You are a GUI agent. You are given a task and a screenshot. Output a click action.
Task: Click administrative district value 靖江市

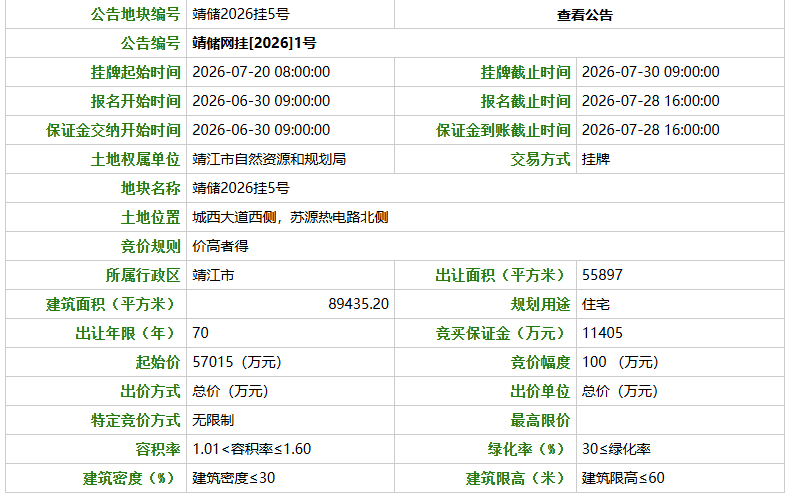[x=213, y=275]
